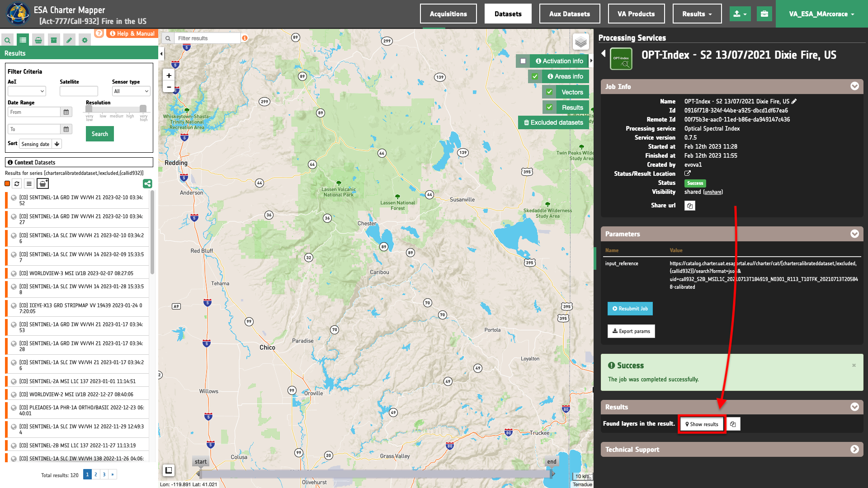
Task: Click the Show results button
Action: pyautogui.click(x=702, y=424)
